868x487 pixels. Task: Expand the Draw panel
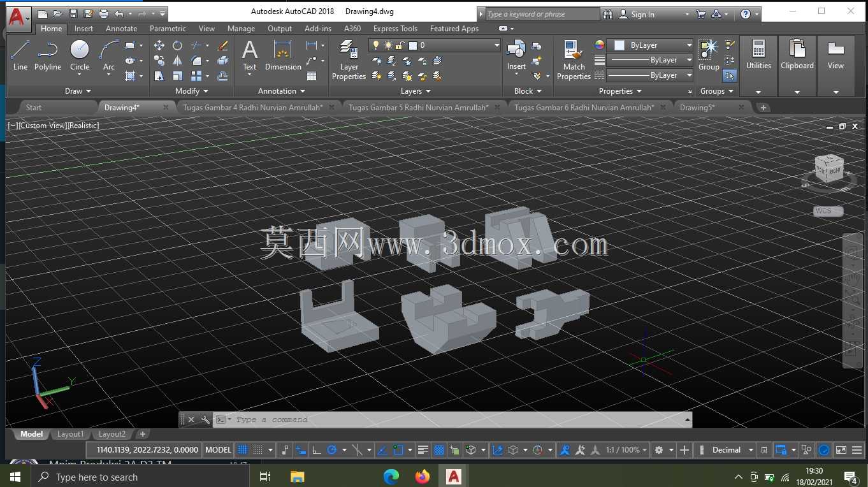point(78,91)
